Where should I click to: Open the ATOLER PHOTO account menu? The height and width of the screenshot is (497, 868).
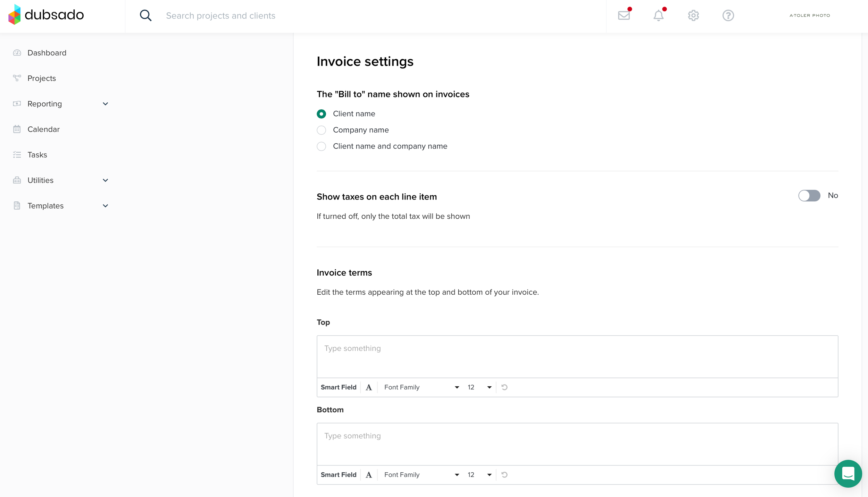[x=810, y=15]
